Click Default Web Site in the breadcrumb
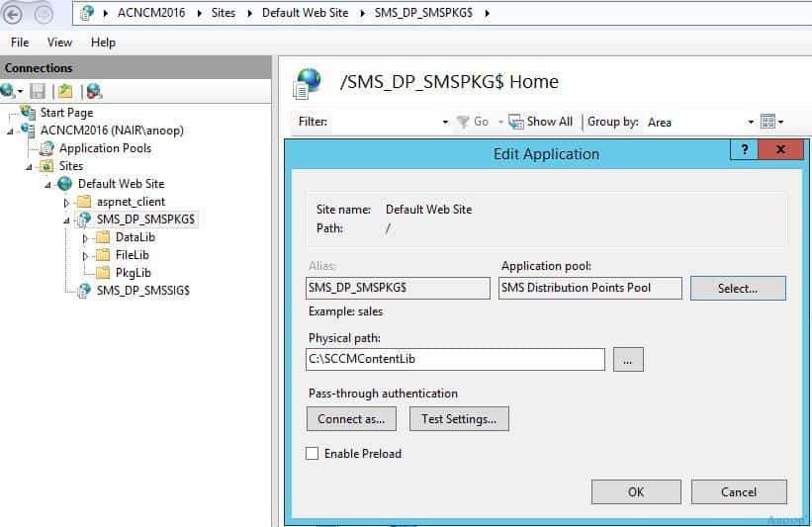 [305, 13]
